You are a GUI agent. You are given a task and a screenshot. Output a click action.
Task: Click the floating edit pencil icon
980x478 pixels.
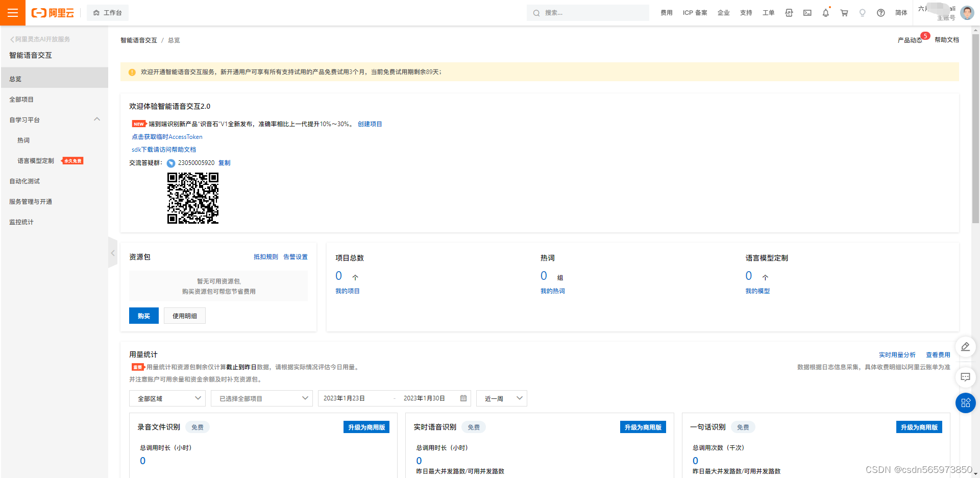click(966, 347)
